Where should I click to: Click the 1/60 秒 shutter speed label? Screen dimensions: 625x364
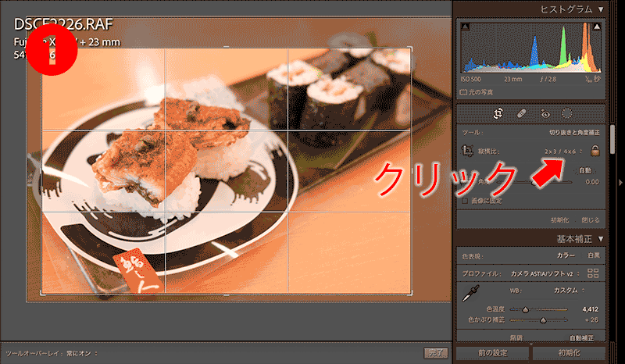point(592,80)
